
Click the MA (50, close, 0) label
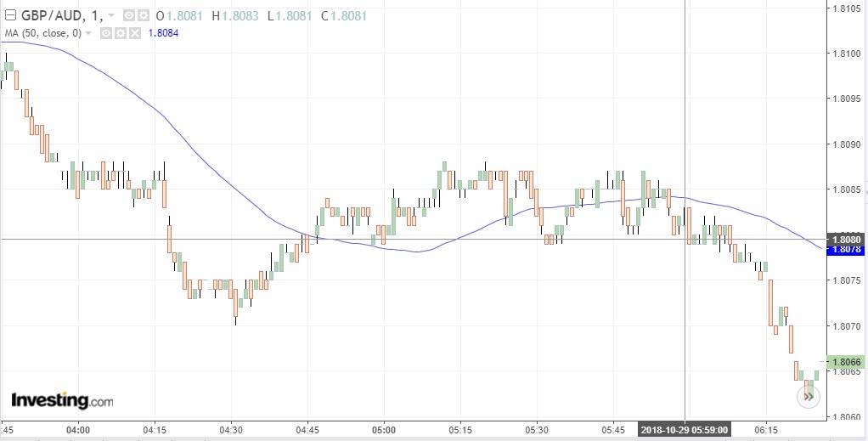click(x=42, y=33)
